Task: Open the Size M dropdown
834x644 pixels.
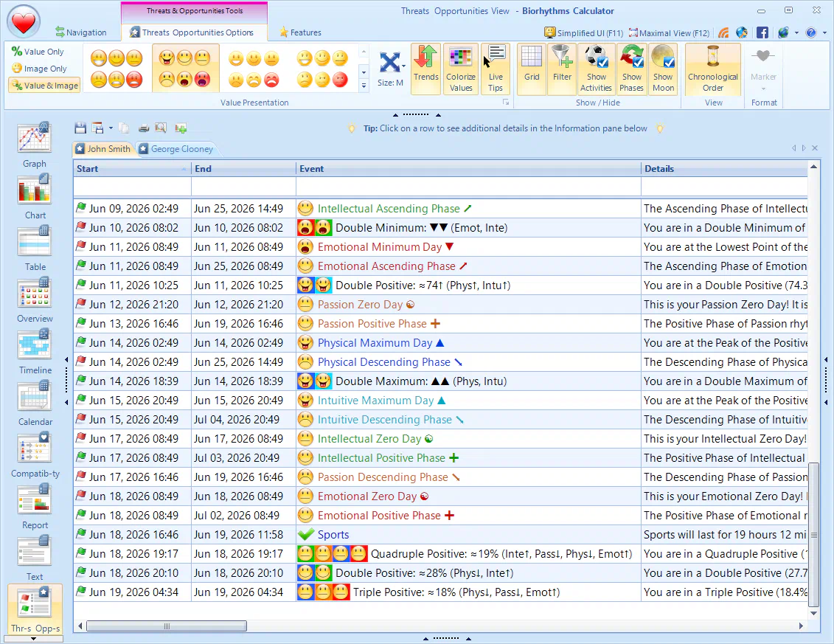Action: pyautogui.click(x=391, y=69)
